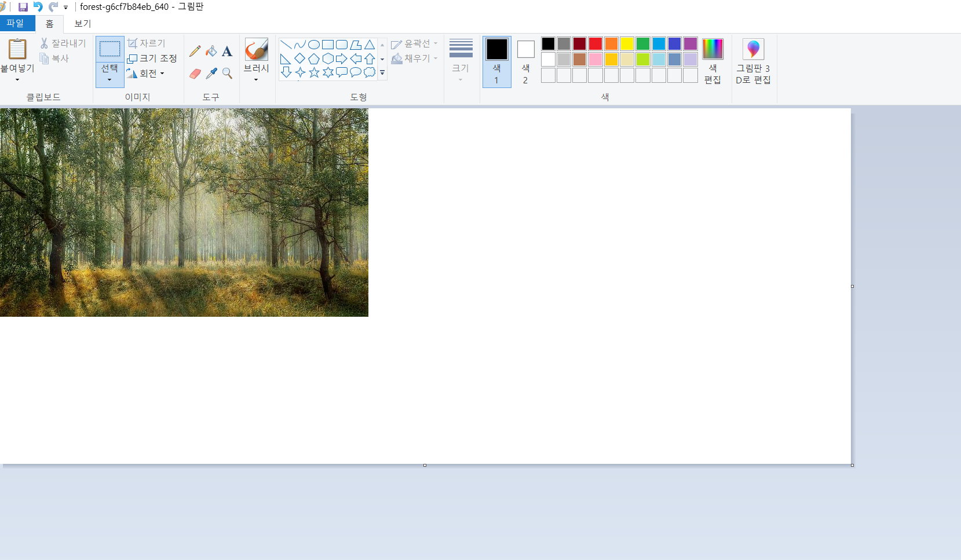Activate 색 2 background color

click(x=526, y=62)
